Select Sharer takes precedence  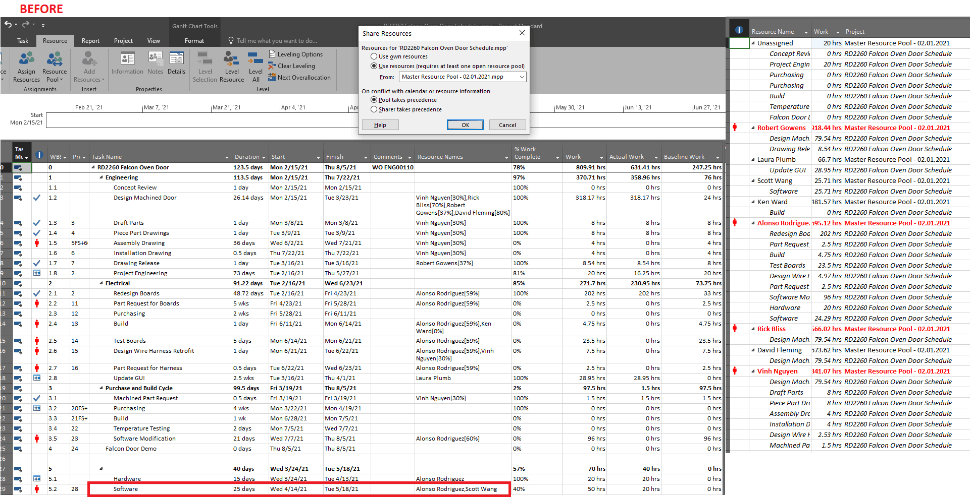pyautogui.click(x=405, y=110)
